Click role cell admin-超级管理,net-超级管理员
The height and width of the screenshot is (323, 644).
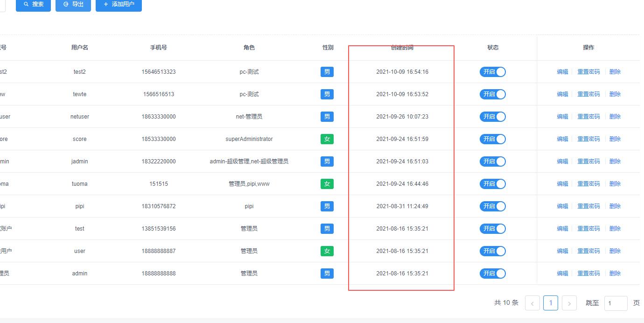[249, 161]
